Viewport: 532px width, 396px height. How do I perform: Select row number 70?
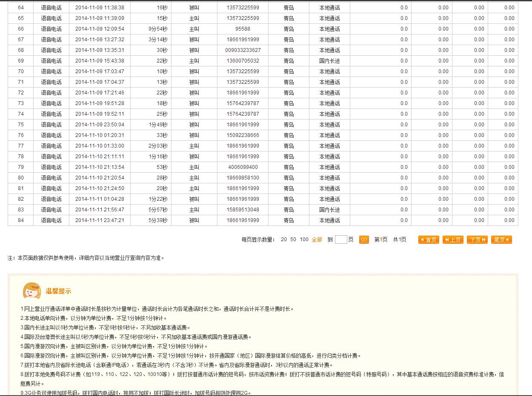[x=21, y=71]
